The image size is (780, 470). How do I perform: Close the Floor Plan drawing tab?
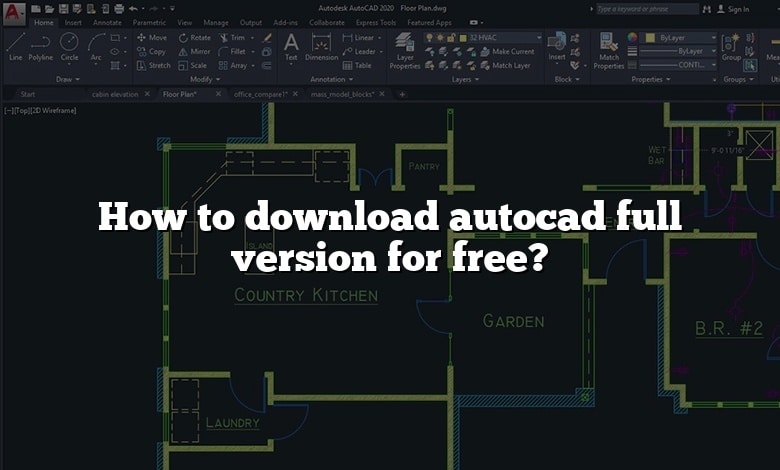pos(218,94)
